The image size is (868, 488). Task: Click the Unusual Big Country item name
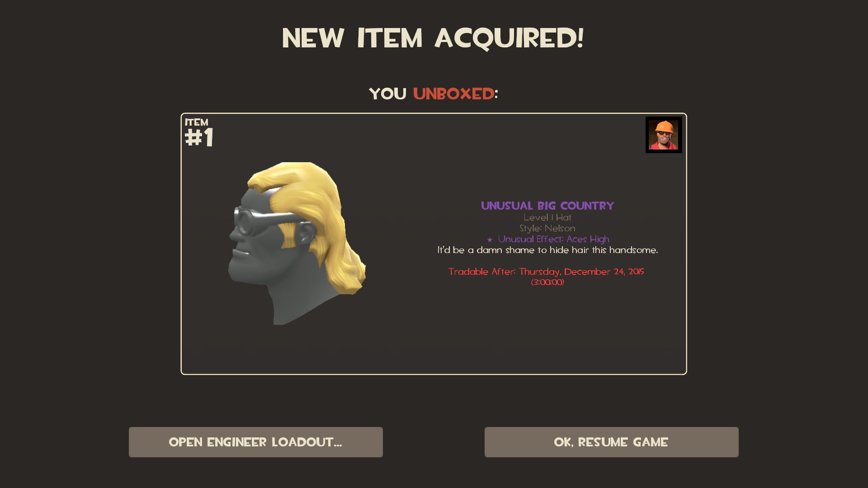pyautogui.click(x=547, y=206)
